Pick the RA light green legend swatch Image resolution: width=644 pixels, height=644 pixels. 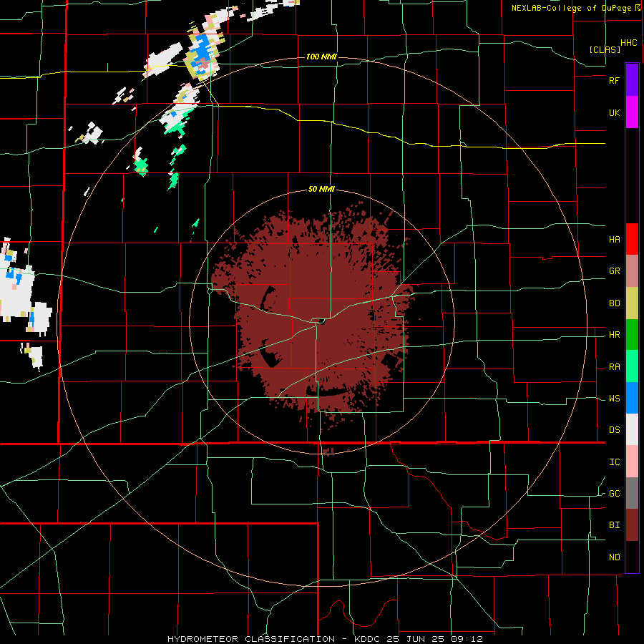[x=632, y=366]
